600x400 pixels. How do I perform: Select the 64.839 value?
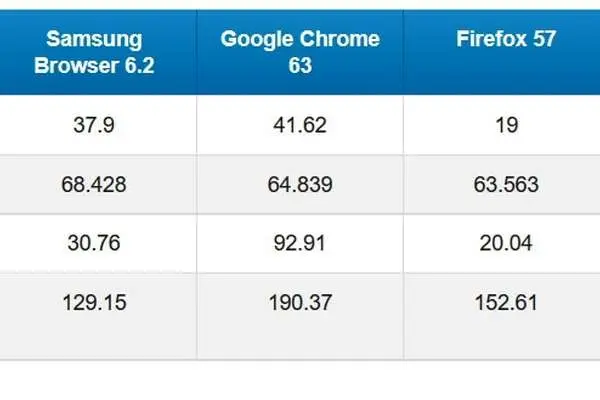pos(300,184)
